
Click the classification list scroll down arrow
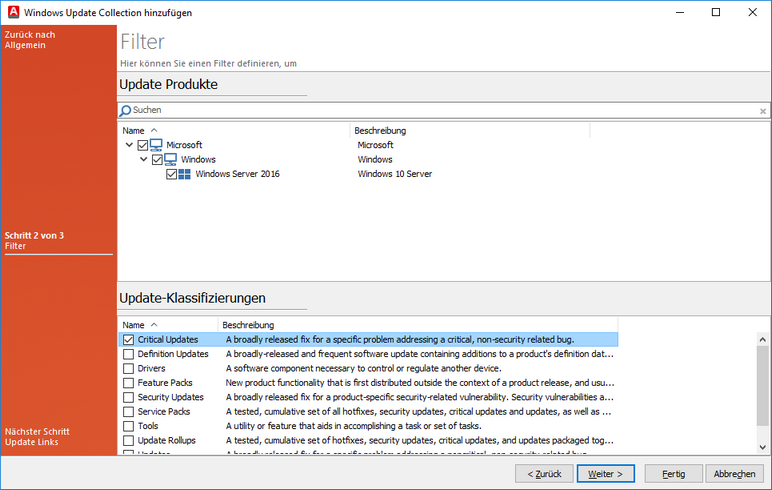click(763, 447)
